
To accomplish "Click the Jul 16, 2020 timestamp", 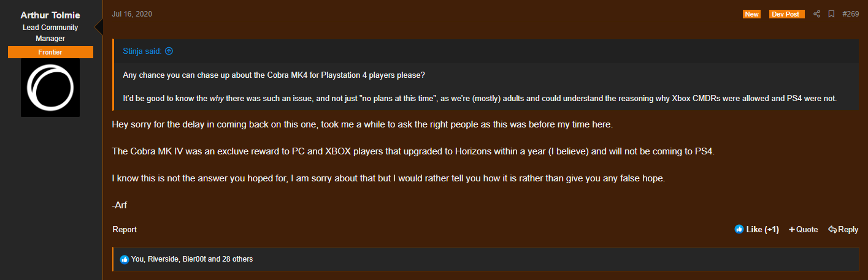I will point(132,13).
